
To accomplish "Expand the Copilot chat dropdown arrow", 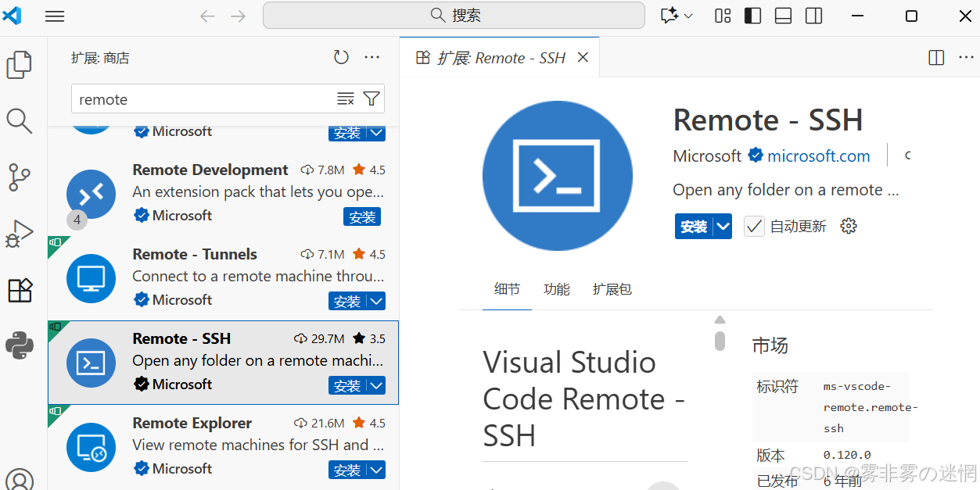I will pos(688,16).
